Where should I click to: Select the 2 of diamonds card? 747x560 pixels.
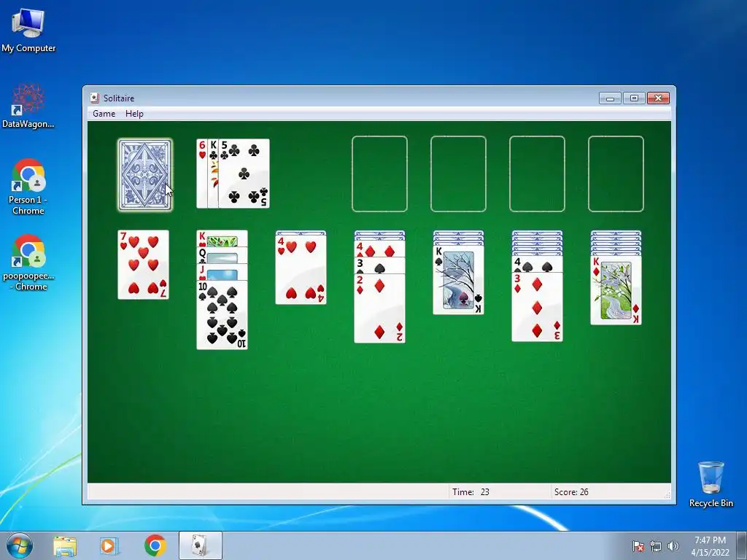379,308
